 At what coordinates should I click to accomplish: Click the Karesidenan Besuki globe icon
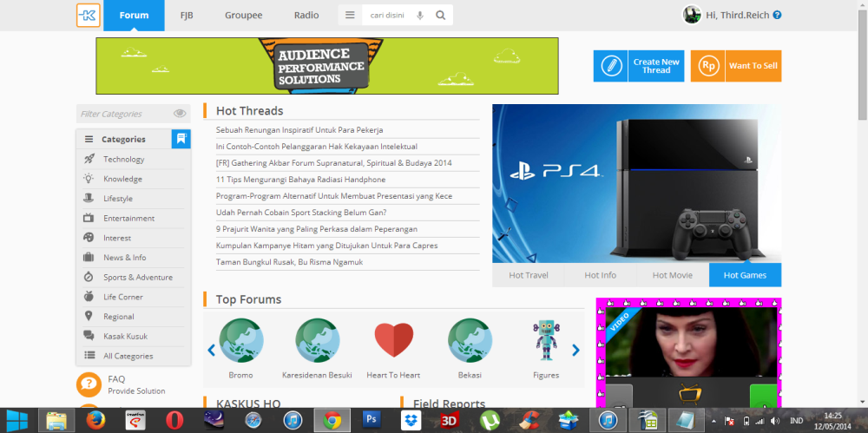point(317,340)
